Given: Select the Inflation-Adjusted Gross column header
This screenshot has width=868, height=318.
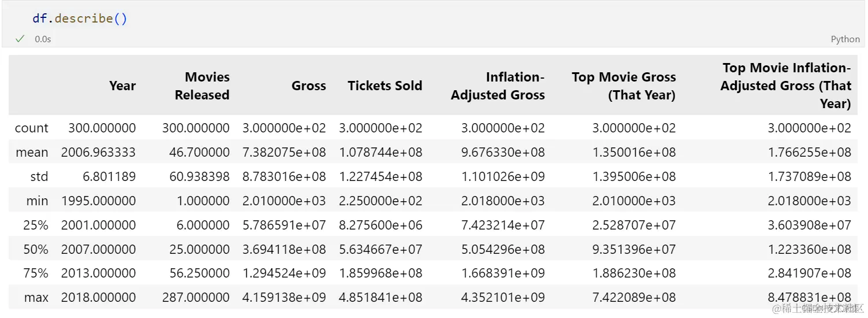Looking at the screenshot, I should click(x=498, y=86).
